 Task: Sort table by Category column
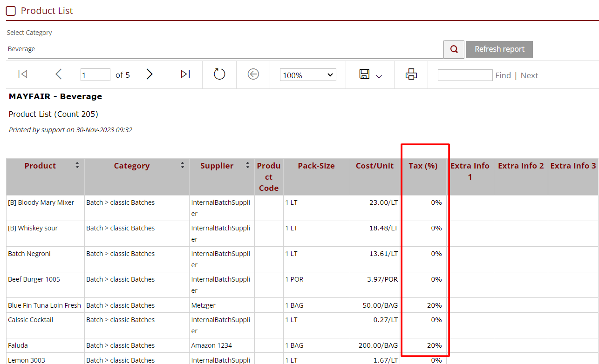pyautogui.click(x=183, y=166)
